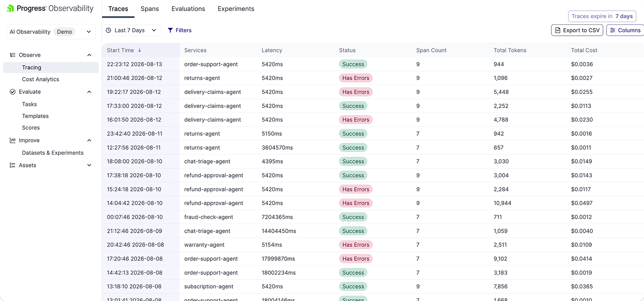Image resolution: width=644 pixels, height=301 pixels.
Task: Click the Columns button
Action: click(x=625, y=30)
